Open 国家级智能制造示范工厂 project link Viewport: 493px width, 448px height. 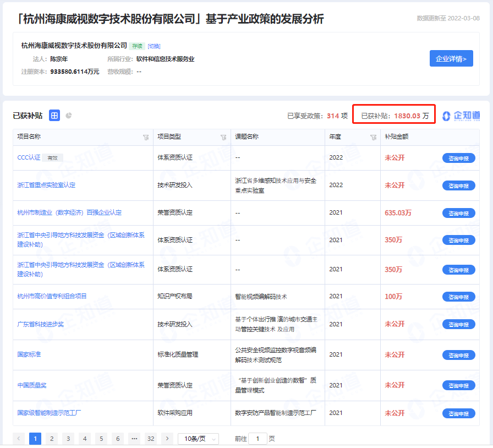(49, 413)
